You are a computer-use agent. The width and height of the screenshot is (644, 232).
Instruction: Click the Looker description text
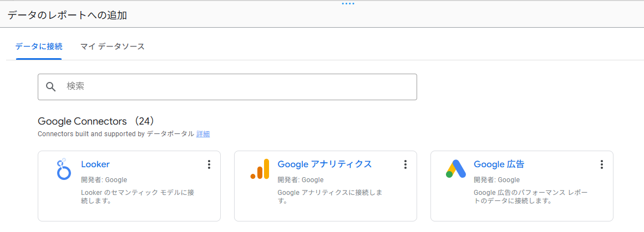coord(138,197)
